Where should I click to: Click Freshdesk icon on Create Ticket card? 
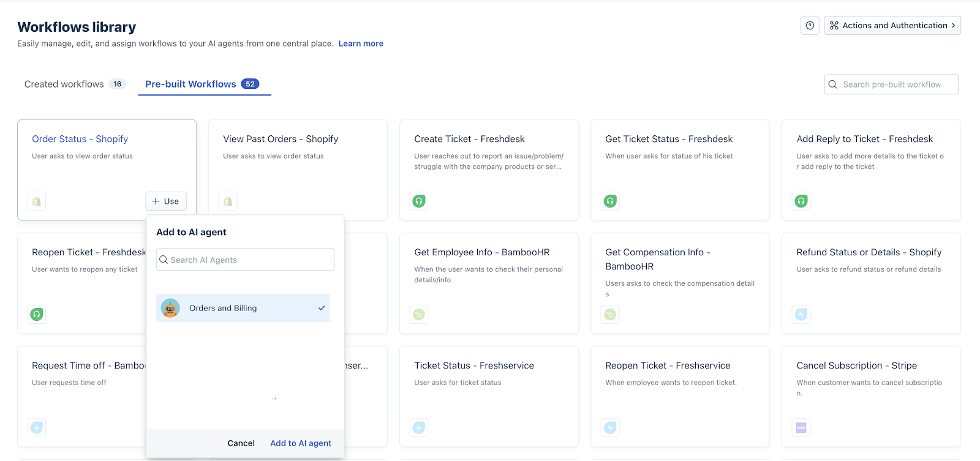pyautogui.click(x=419, y=201)
